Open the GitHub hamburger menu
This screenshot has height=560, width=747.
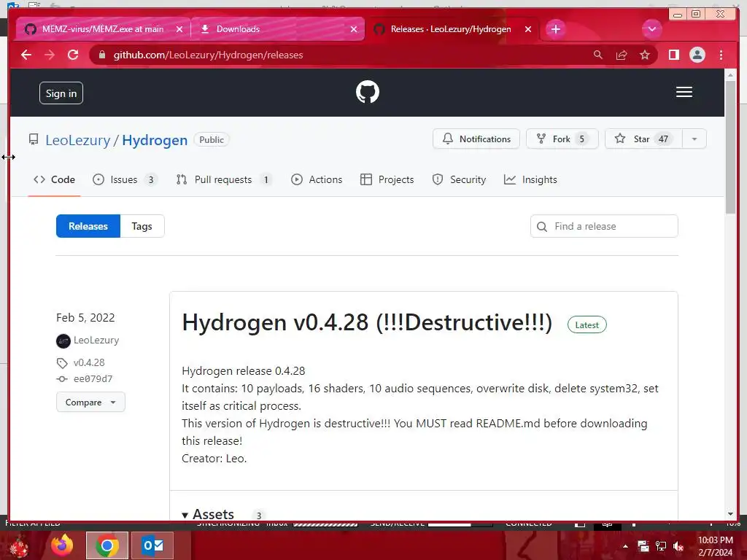(684, 92)
